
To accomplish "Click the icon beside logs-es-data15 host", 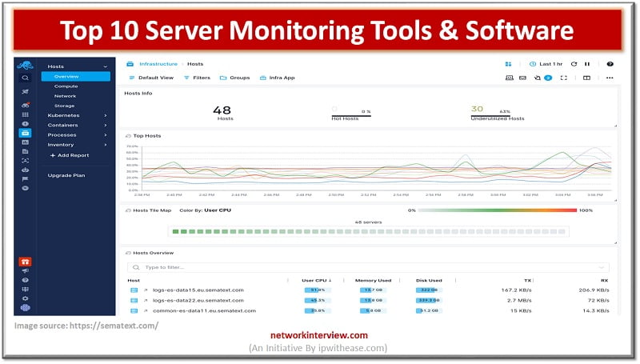I will [134, 290].
